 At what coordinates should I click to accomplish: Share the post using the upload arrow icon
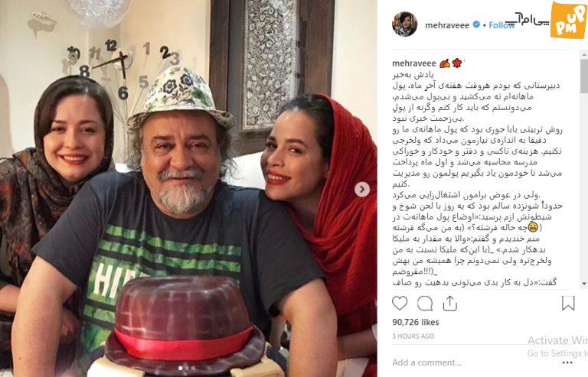click(449, 304)
